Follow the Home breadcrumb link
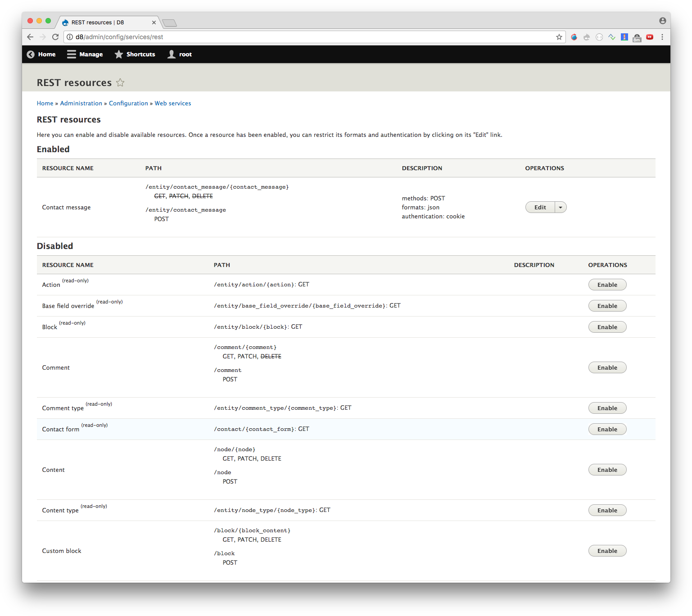The image size is (692, 616). coord(45,103)
